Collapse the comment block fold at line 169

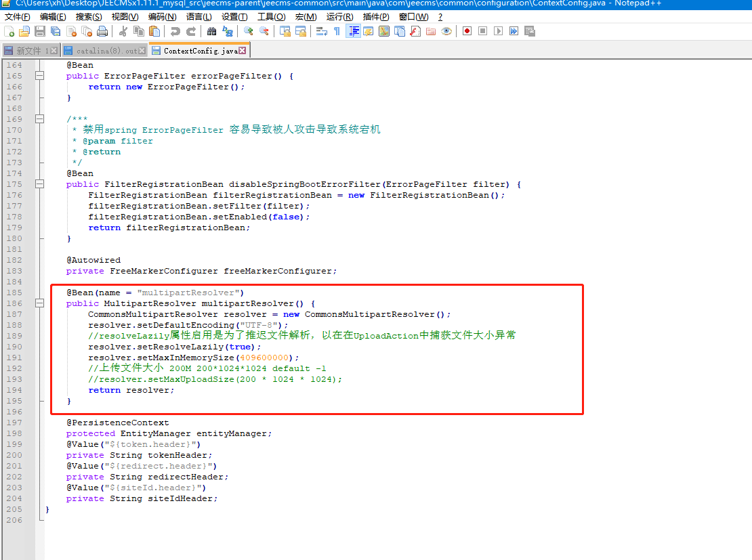click(x=40, y=119)
